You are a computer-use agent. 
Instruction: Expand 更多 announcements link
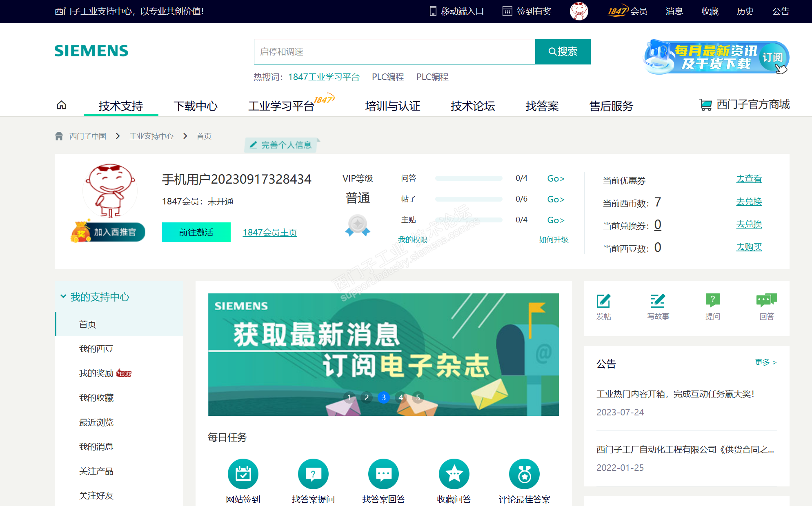[x=765, y=362]
